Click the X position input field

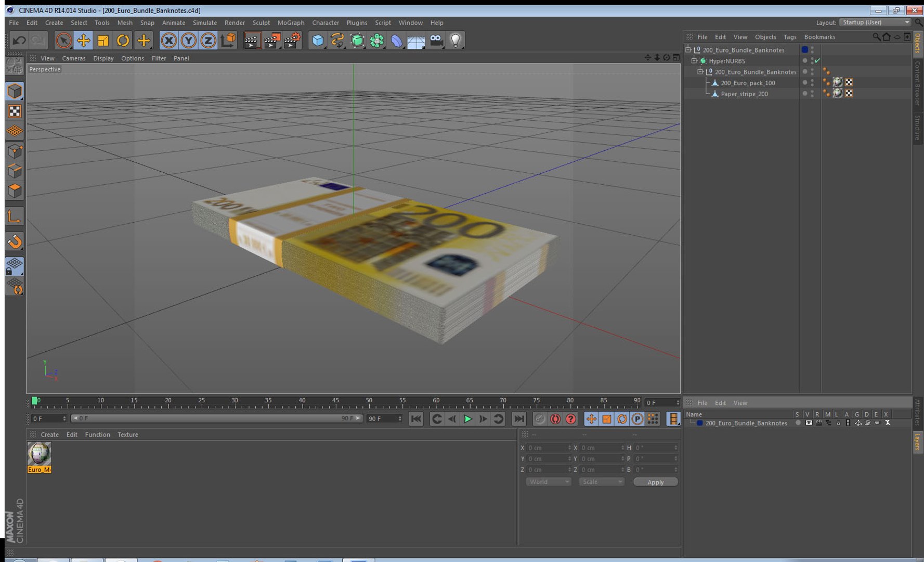pos(549,448)
